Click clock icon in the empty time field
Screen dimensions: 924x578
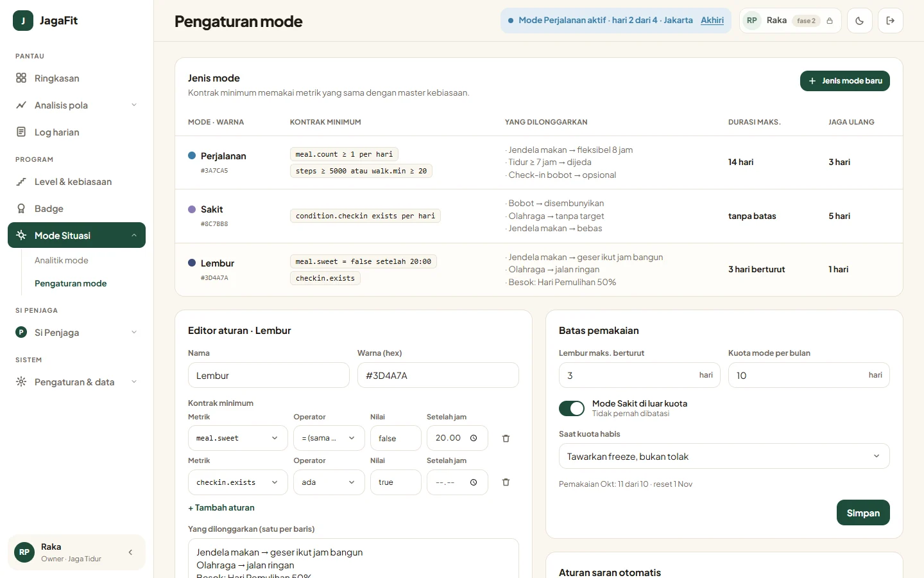click(x=474, y=482)
